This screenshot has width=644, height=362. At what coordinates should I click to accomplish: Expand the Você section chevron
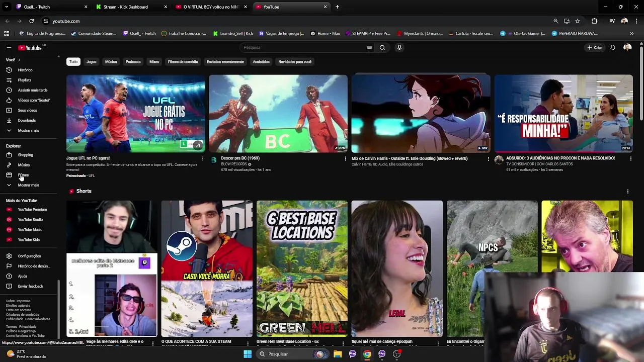click(19, 60)
